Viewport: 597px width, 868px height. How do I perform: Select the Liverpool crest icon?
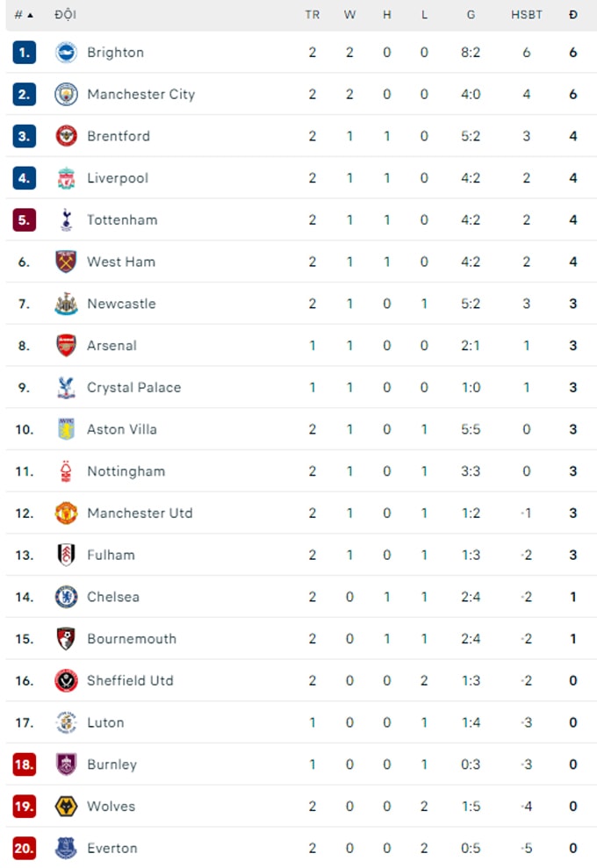(66, 178)
